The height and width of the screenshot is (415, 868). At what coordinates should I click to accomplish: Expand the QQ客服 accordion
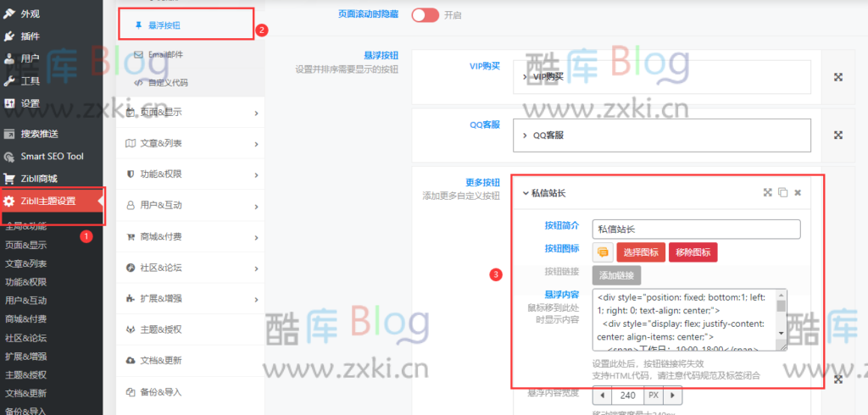pos(661,135)
